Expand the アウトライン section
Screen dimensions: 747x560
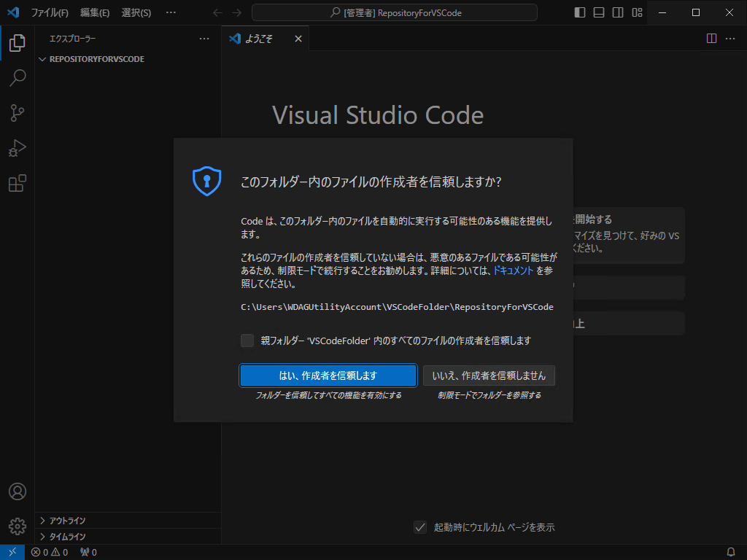(128, 521)
